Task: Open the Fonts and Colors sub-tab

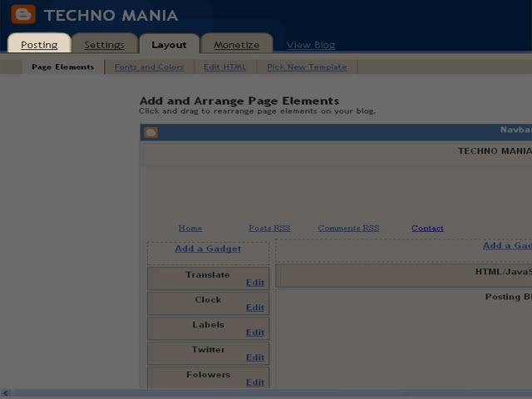Action: point(149,67)
